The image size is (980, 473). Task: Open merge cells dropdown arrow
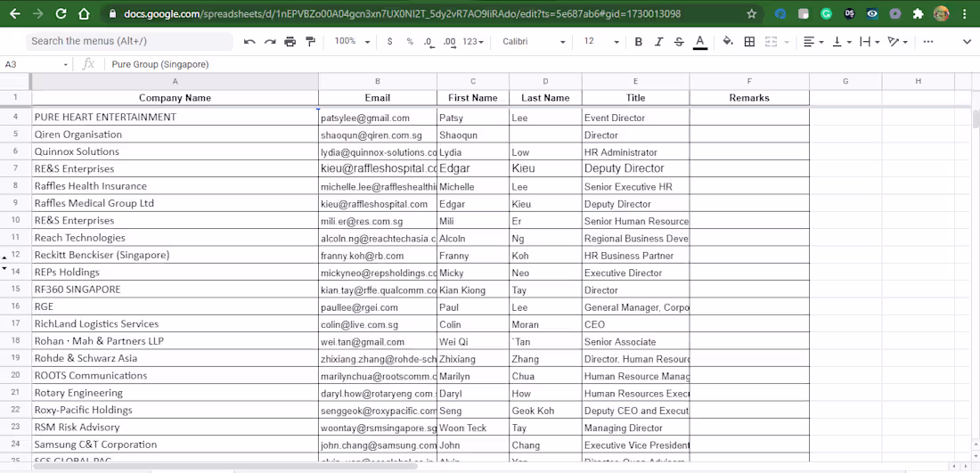pyautogui.click(x=787, y=42)
